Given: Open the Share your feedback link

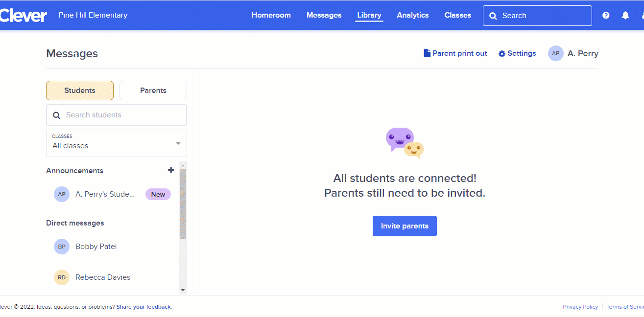Looking at the screenshot, I should (143, 307).
